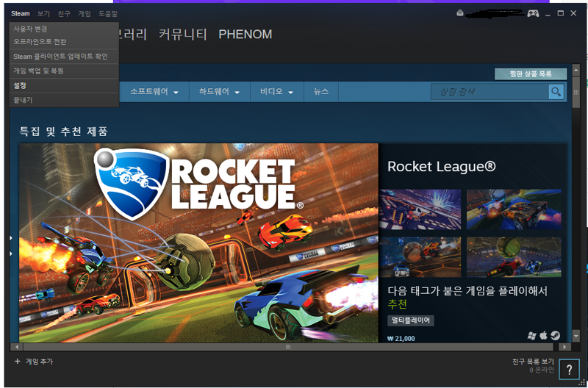The width and height of the screenshot is (588, 388).
Task: Focus the 상점 검색 search field
Action: 490,92
